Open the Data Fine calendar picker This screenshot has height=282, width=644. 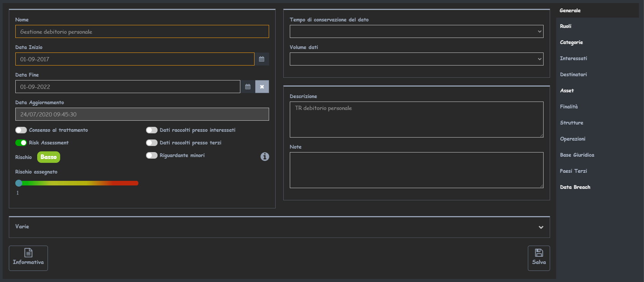248,87
